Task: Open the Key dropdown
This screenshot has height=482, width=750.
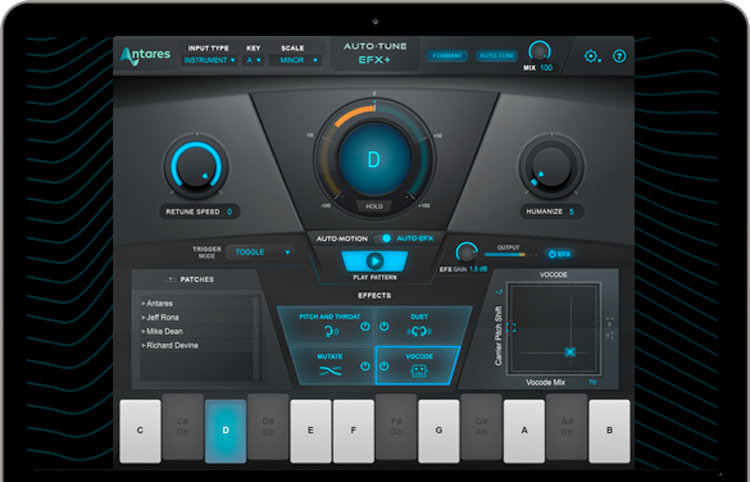Action: click(x=252, y=60)
